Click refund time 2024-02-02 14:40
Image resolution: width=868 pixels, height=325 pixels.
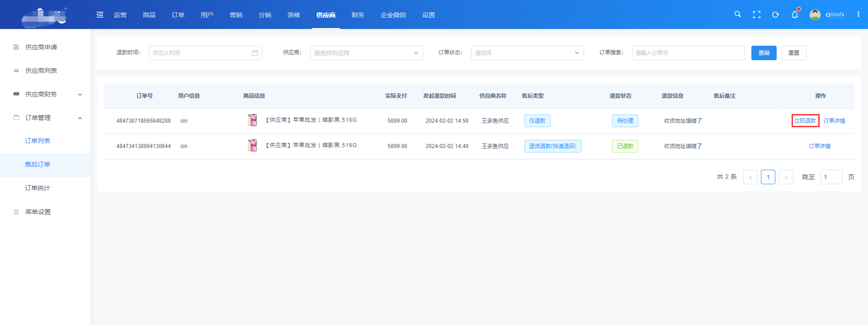[x=447, y=146]
